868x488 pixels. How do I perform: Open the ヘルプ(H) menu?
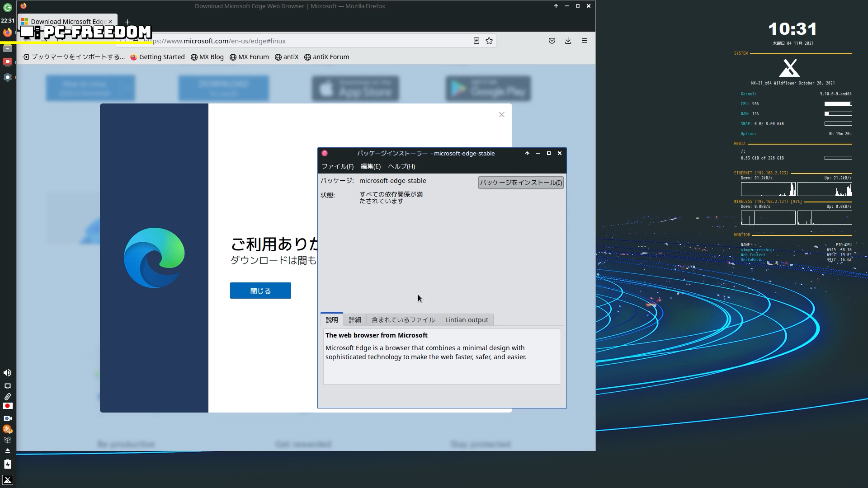coord(401,166)
